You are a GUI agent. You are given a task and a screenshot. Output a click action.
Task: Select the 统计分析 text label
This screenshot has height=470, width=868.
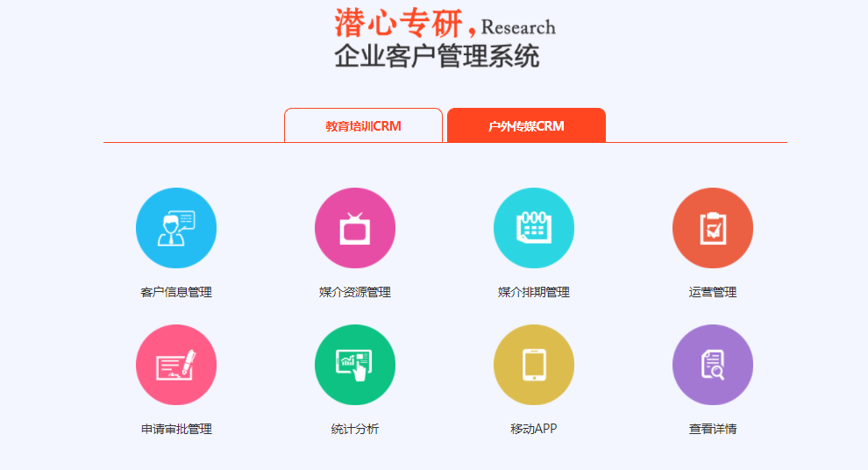355,429
